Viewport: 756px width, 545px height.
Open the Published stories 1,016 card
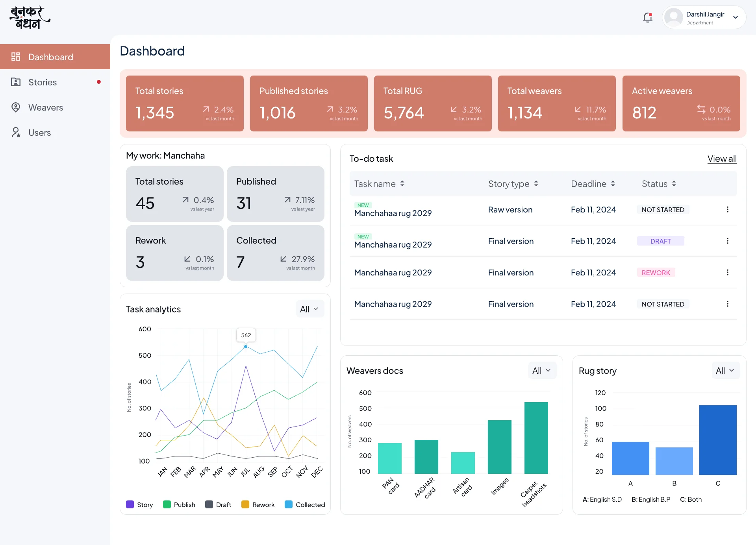coord(309,103)
